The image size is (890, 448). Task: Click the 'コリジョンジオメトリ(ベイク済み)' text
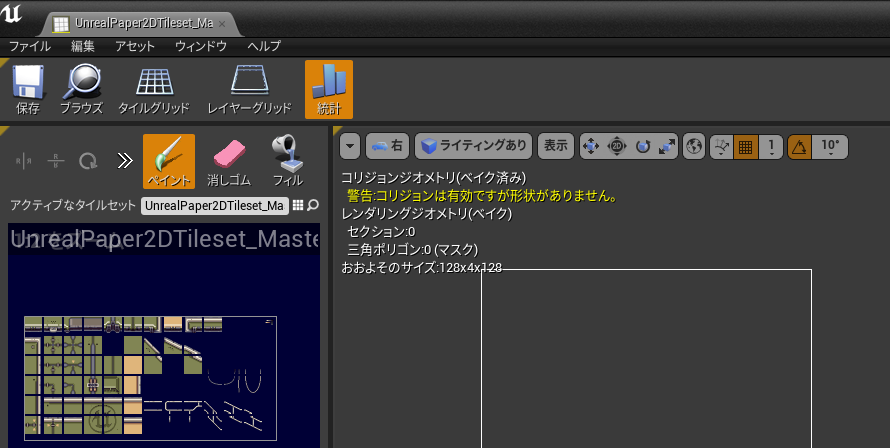[x=433, y=178]
